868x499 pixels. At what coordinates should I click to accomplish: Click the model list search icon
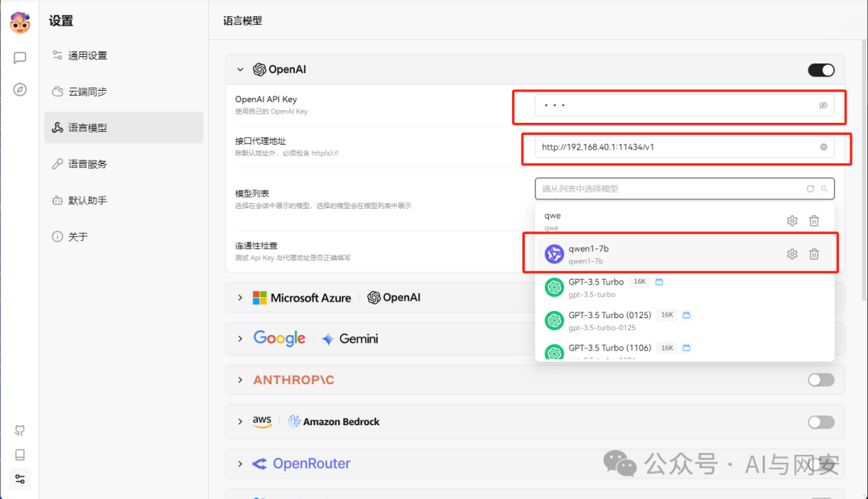pyautogui.click(x=825, y=189)
